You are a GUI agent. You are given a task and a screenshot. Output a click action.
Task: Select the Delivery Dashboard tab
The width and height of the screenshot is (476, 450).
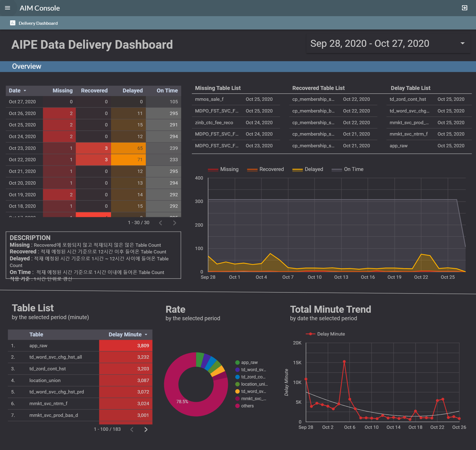38,23
